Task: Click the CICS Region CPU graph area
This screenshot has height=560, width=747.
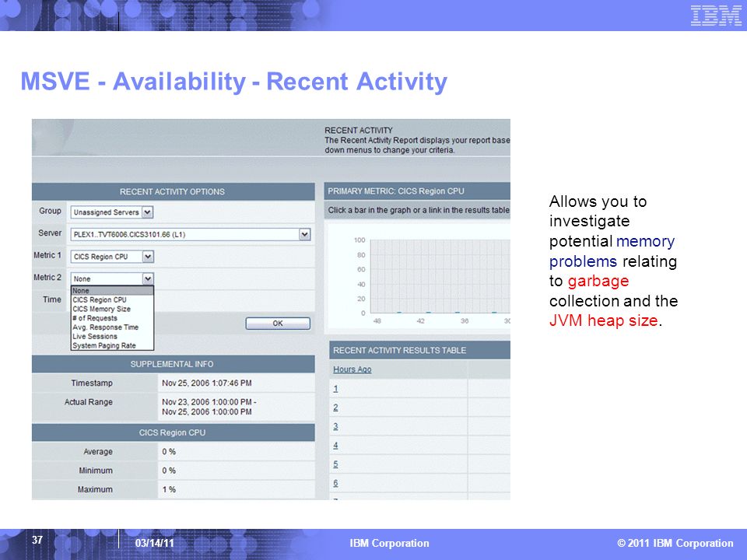Action: click(x=440, y=276)
